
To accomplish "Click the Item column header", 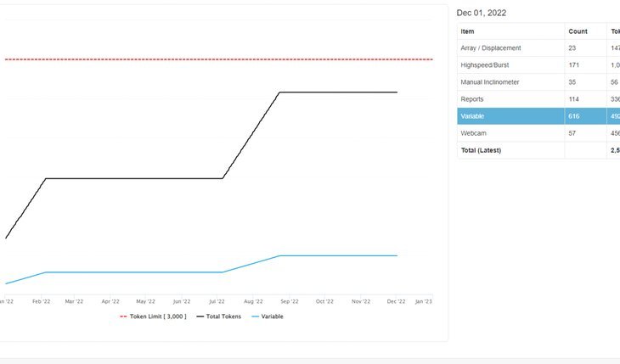I will tap(467, 31).
